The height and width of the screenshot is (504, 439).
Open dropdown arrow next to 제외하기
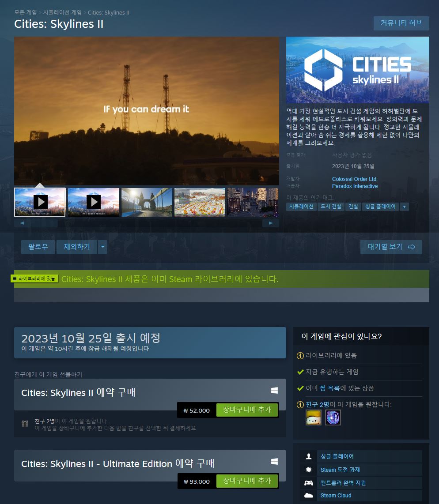click(x=102, y=247)
